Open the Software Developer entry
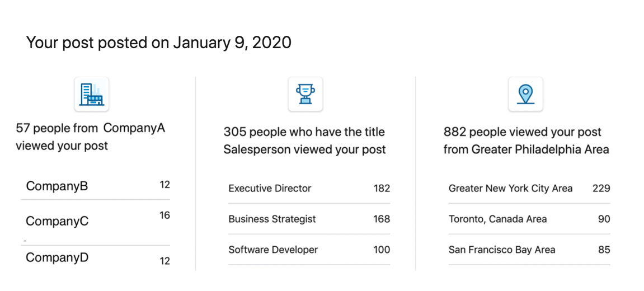The width and height of the screenshot is (644, 291). click(309, 250)
